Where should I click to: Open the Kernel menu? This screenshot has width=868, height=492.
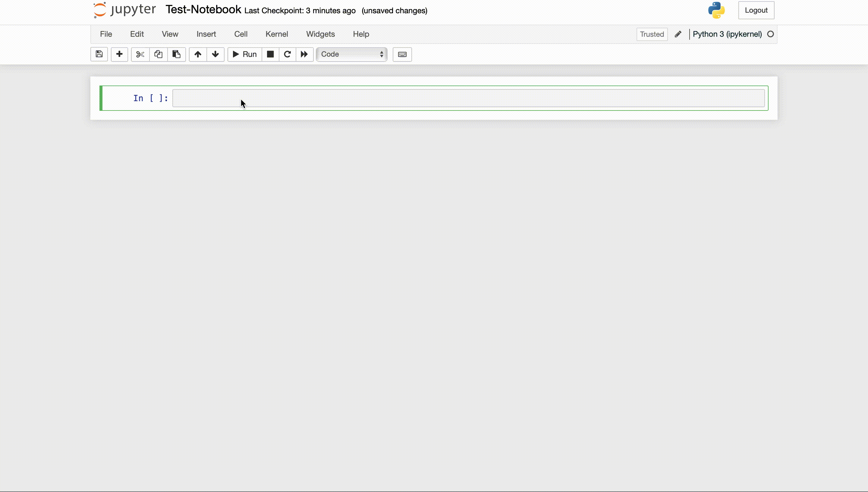coord(277,34)
